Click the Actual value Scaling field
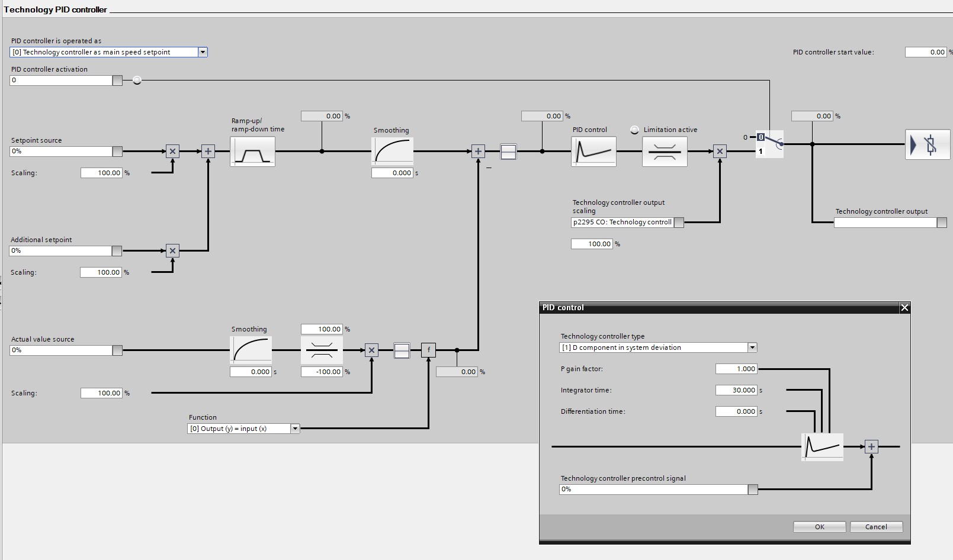 pyautogui.click(x=101, y=393)
